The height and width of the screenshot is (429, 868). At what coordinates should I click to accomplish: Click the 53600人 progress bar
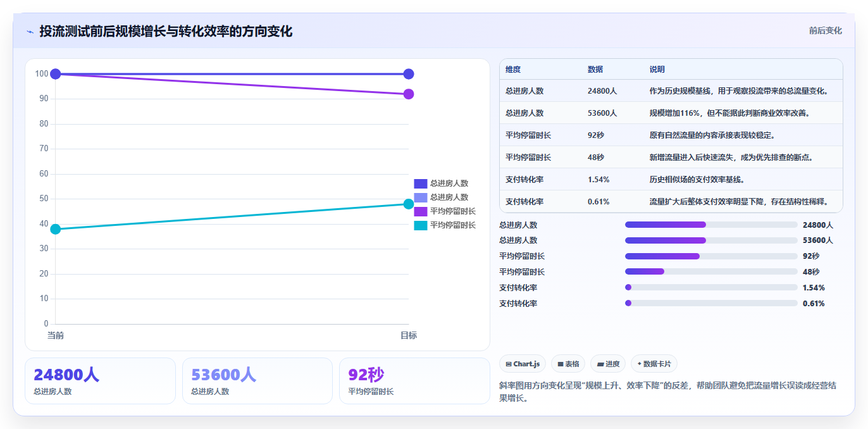coord(711,240)
